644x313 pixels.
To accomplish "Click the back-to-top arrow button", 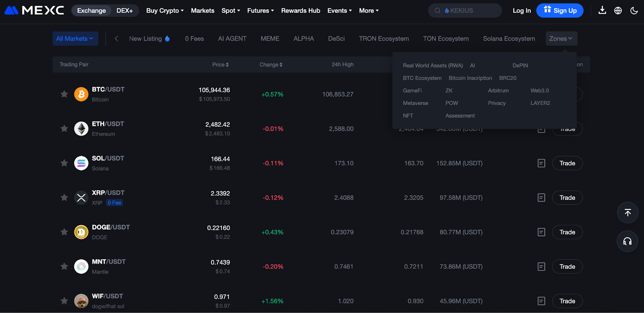I will [x=627, y=213].
